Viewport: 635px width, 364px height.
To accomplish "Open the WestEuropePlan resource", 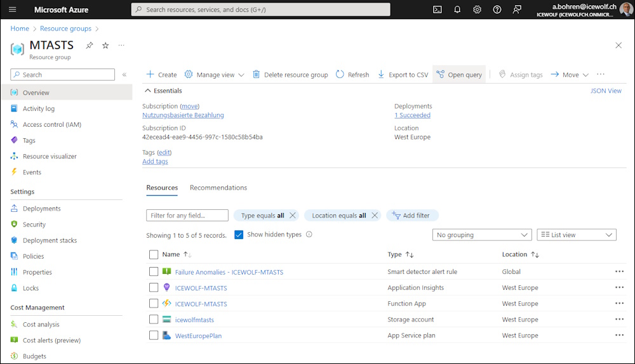I will click(198, 335).
